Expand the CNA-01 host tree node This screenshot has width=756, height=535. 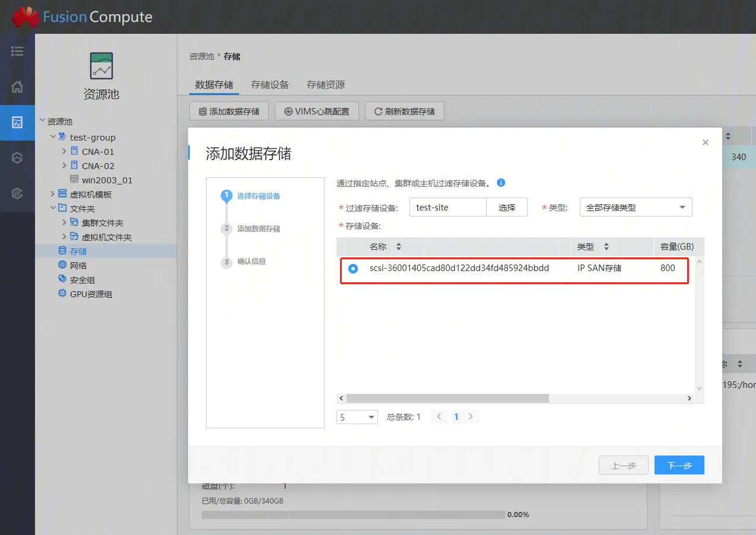[65, 151]
